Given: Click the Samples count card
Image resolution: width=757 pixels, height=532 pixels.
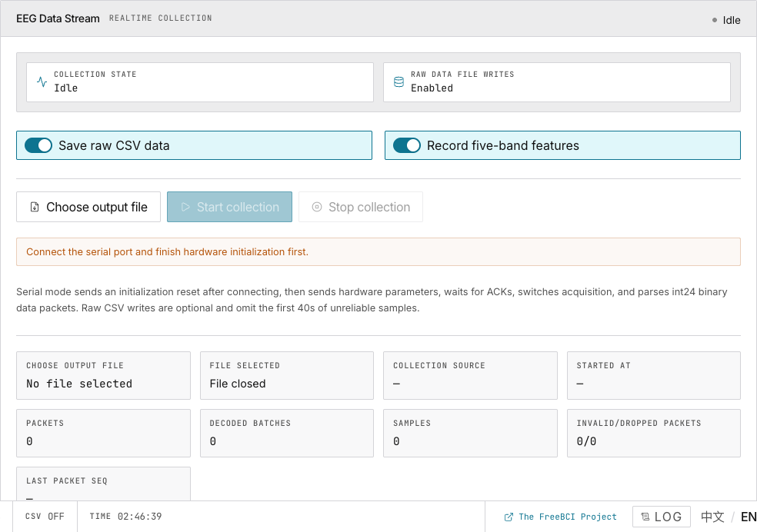Looking at the screenshot, I should 470,433.
